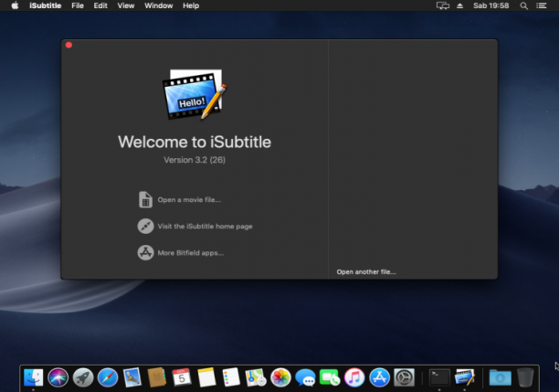
Task: Open Contacts book in Dock
Action: (157, 377)
